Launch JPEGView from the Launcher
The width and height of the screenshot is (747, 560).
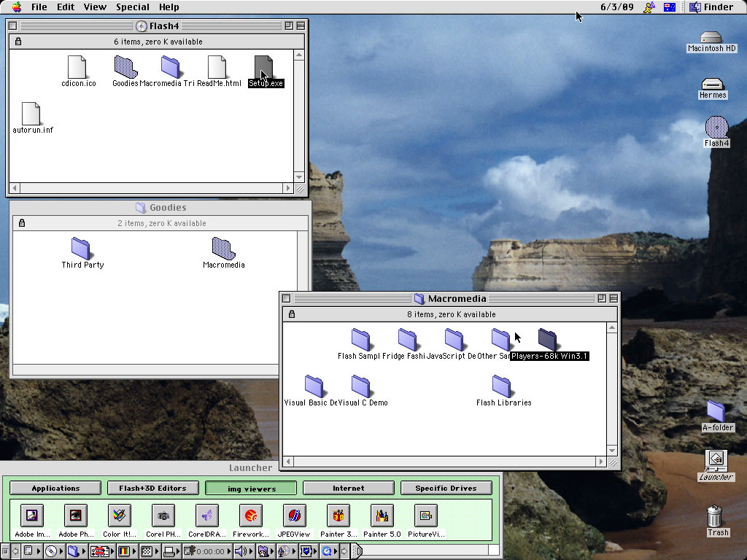click(x=295, y=516)
